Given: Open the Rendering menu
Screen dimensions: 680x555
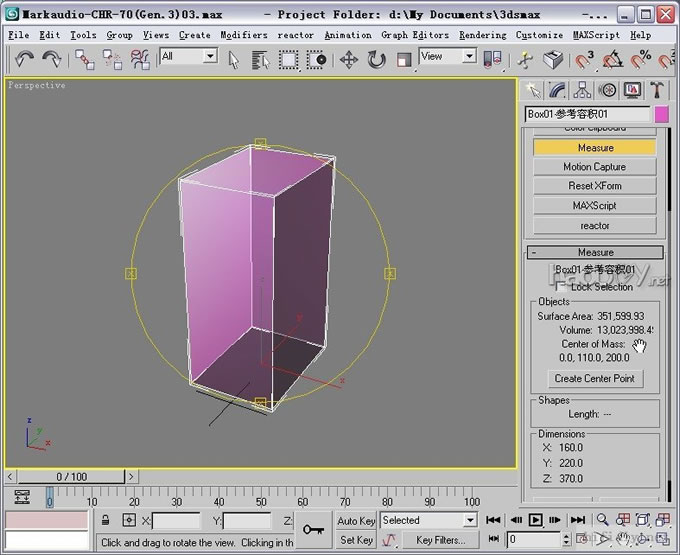Looking at the screenshot, I should tap(482, 34).
